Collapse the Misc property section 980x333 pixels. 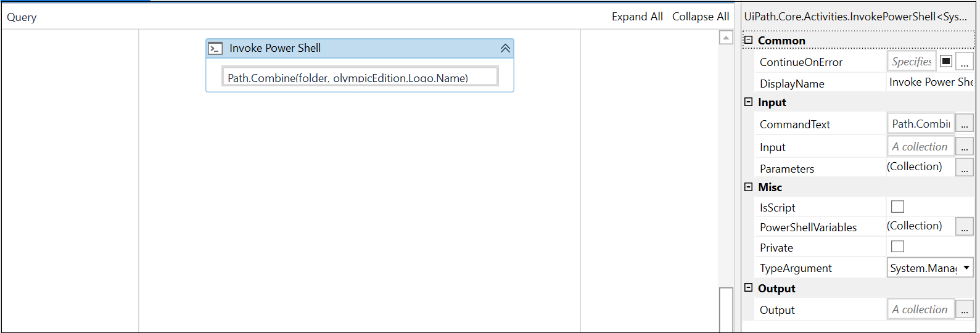pyautogui.click(x=749, y=187)
